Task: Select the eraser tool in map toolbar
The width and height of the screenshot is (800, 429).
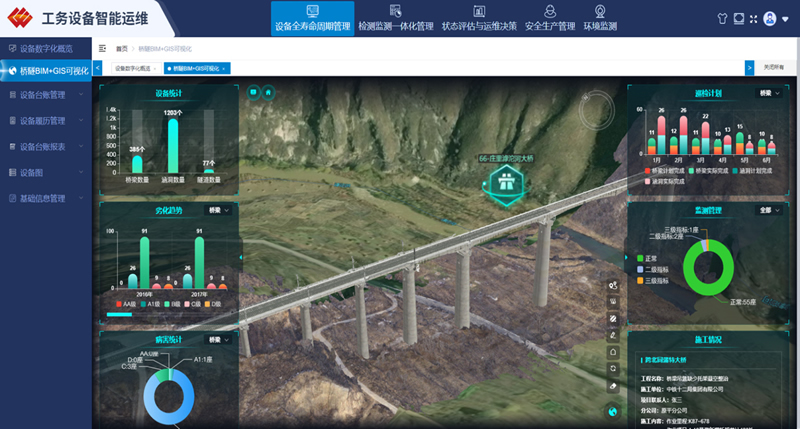Action: coord(612,386)
